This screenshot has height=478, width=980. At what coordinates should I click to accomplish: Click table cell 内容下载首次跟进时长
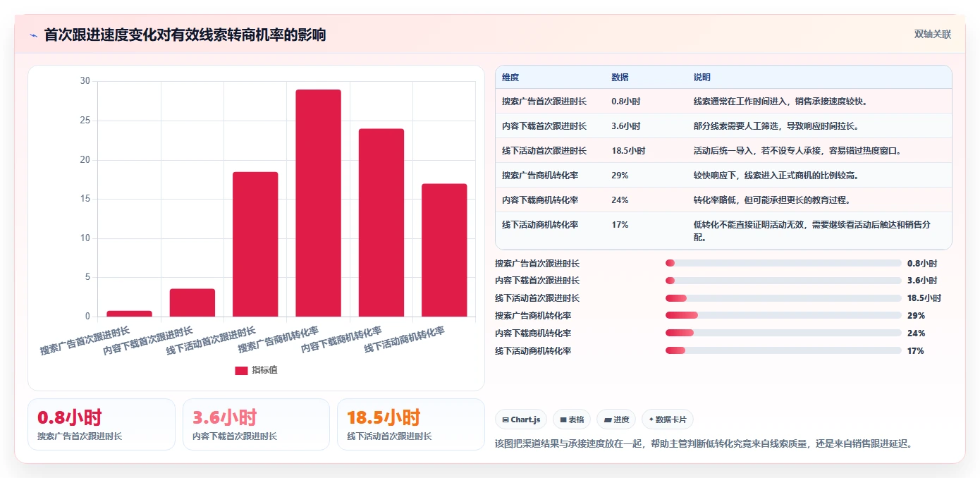[544, 126]
